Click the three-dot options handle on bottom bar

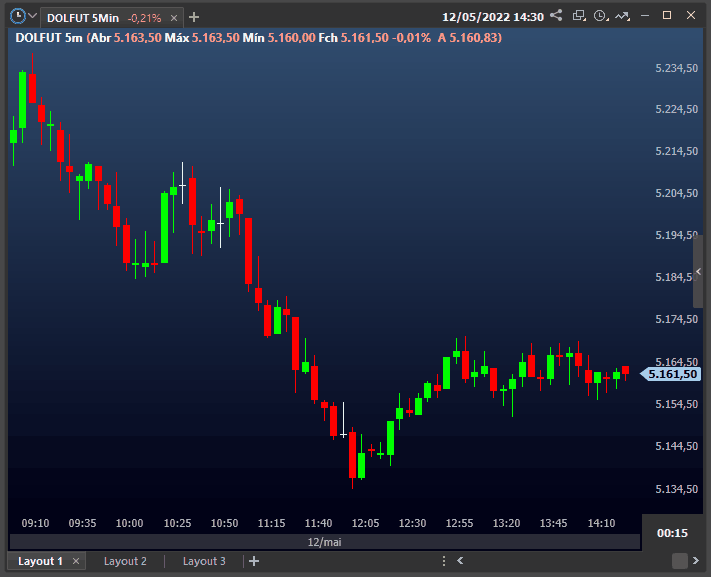coord(445,561)
